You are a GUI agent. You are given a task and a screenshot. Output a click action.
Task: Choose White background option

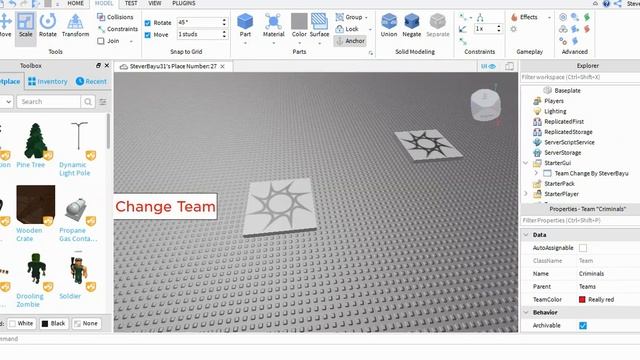tap(21, 323)
